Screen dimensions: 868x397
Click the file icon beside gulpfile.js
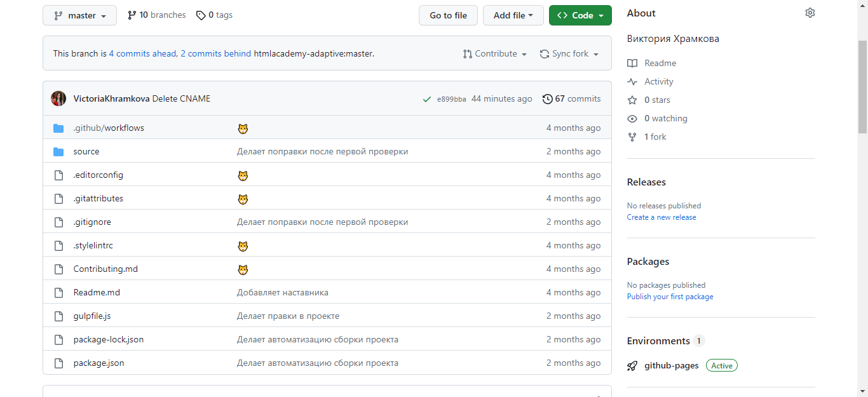58,316
